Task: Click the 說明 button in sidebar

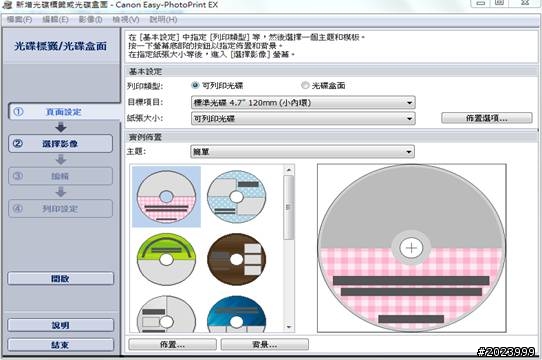Action: click(x=60, y=325)
